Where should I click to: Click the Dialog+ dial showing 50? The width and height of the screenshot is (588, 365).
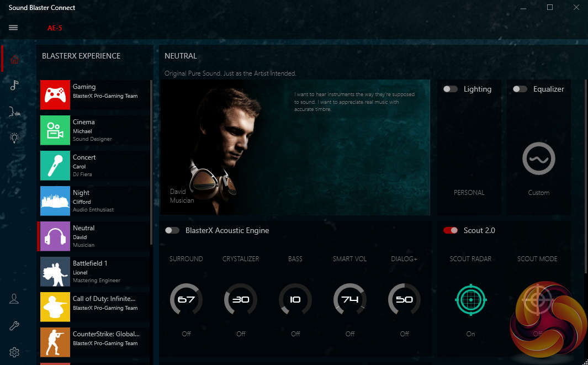point(404,299)
